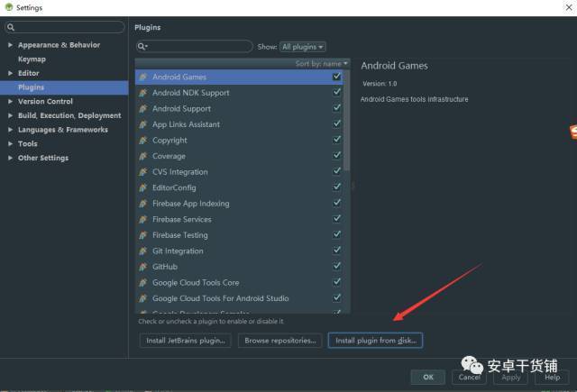Click the App Links Assistant plugin icon
This screenshot has height=392, width=577.
coord(143,124)
